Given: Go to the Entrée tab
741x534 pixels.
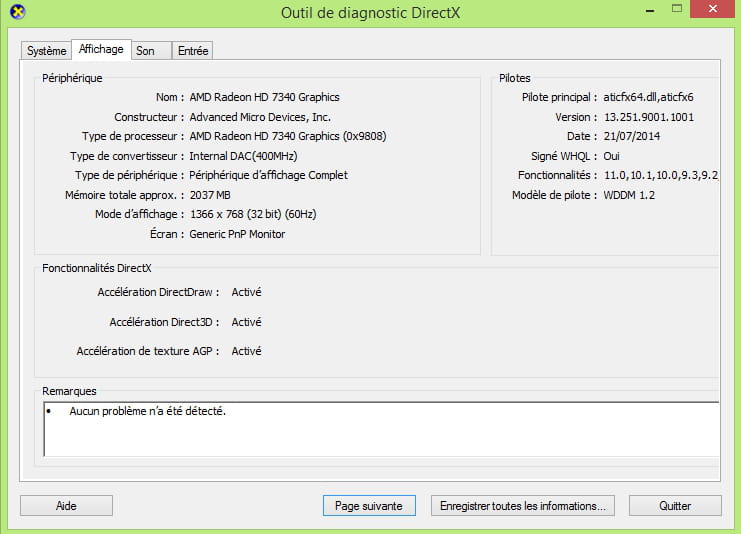Looking at the screenshot, I should point(193,51).
